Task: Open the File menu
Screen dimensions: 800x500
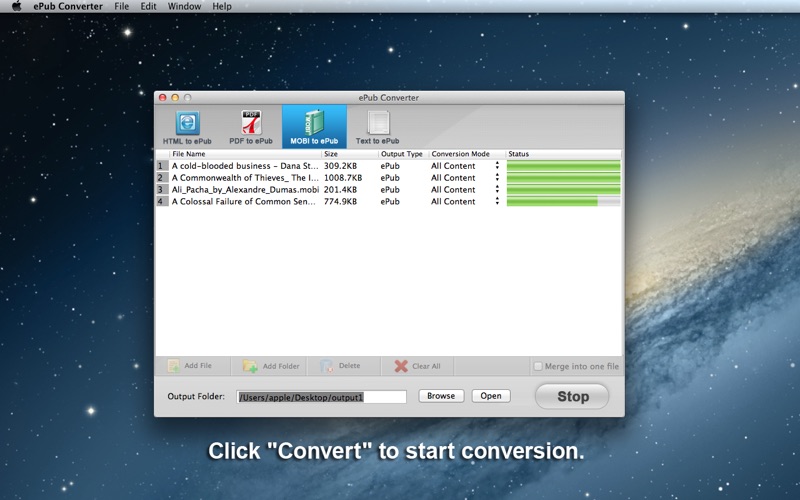Action: (x=121, y=6)
